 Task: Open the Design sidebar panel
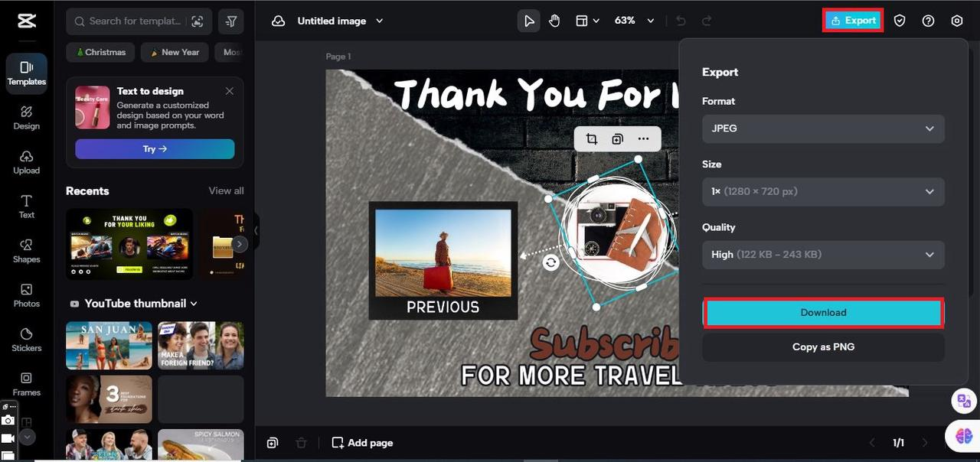[27, 118]
